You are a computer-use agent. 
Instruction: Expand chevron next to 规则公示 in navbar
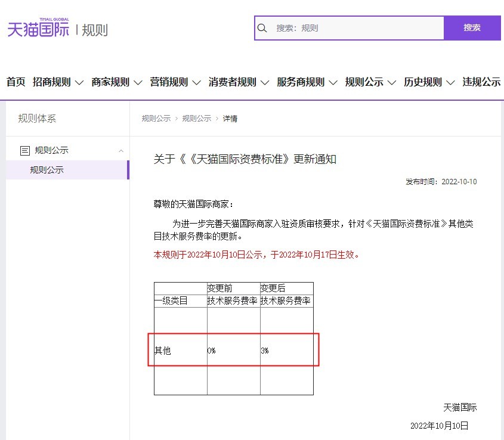[x=391, y=83]
